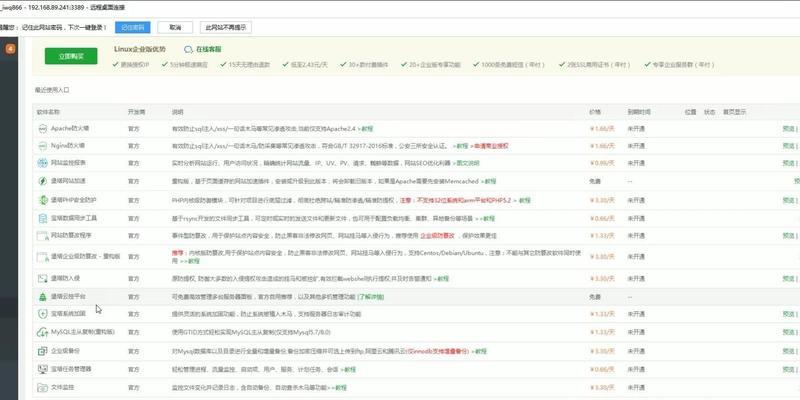Click the 网站监控报表 plugin name

click(x=68, y=163)
